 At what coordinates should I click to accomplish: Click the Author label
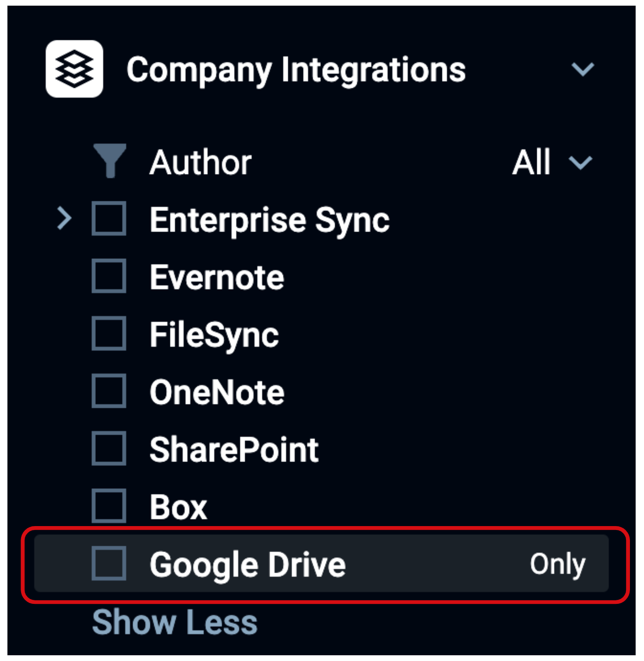(x=200, y=163)
